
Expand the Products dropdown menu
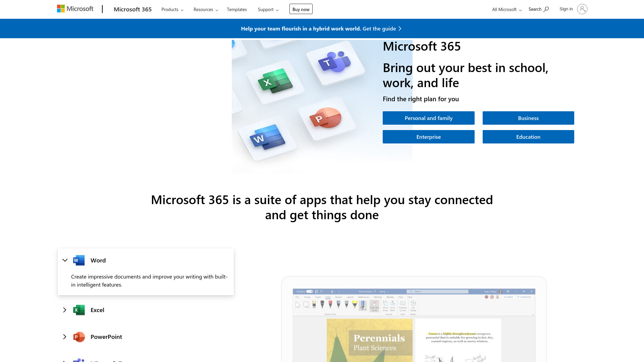(172, 9)
